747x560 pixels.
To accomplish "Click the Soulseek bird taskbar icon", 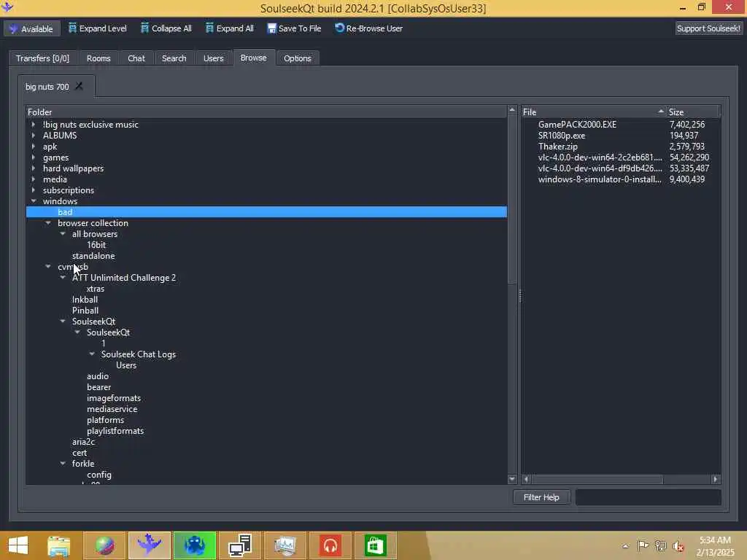I will click(x=149, y=545).
